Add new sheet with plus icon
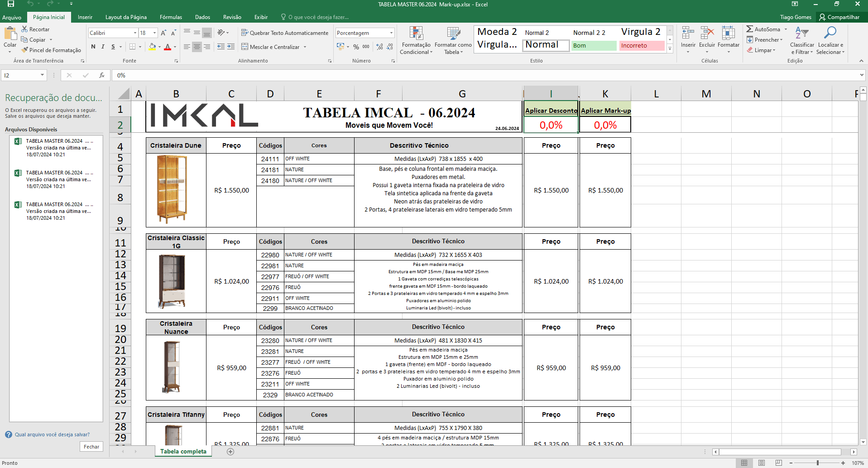The height and width of the screenshot is (468, 868). pyautogui.click(x=230, y=452)
